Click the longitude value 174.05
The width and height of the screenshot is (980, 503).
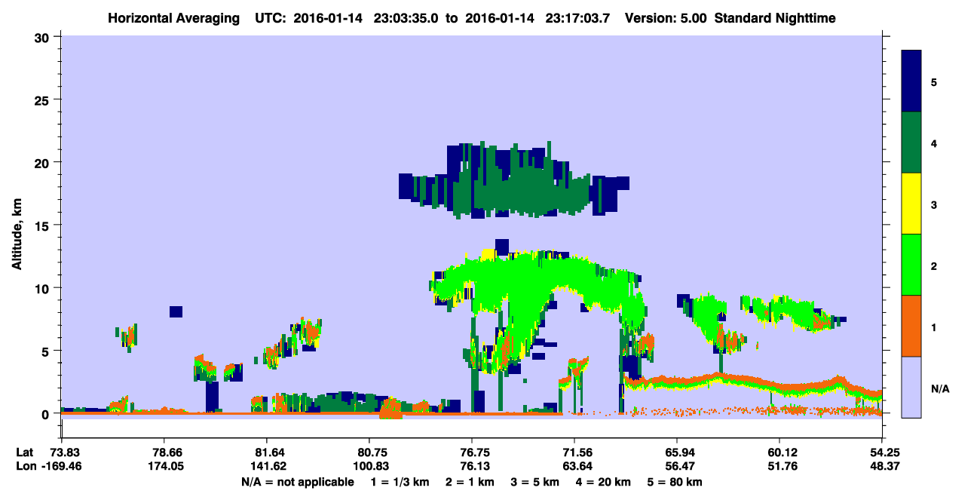click(x=164, y=466)
